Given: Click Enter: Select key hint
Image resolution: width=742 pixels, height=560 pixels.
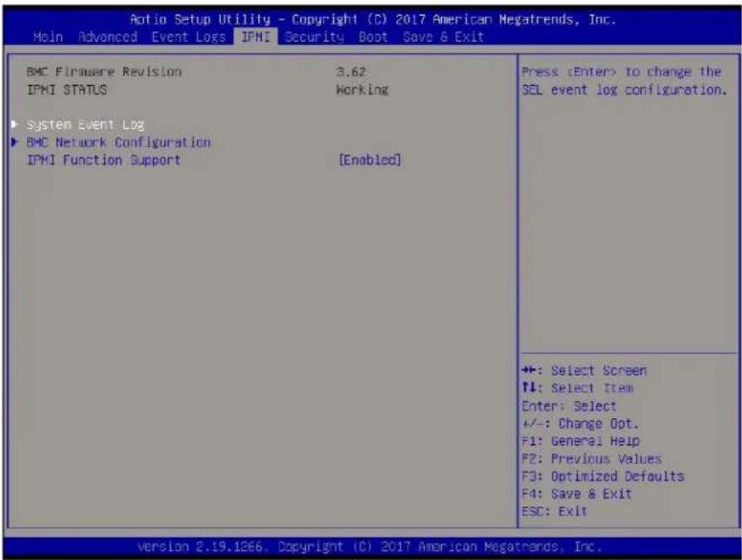Looking at the screenshot, I should (569, 406).
